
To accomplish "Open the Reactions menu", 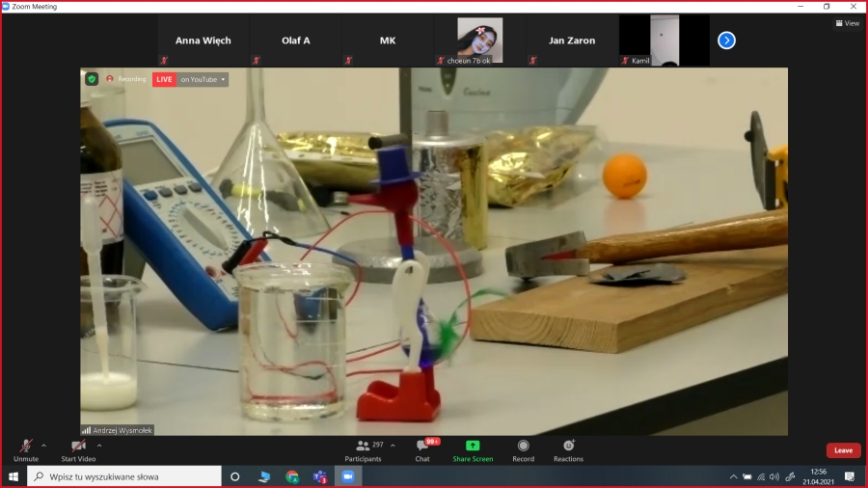I will coord(568,448).
